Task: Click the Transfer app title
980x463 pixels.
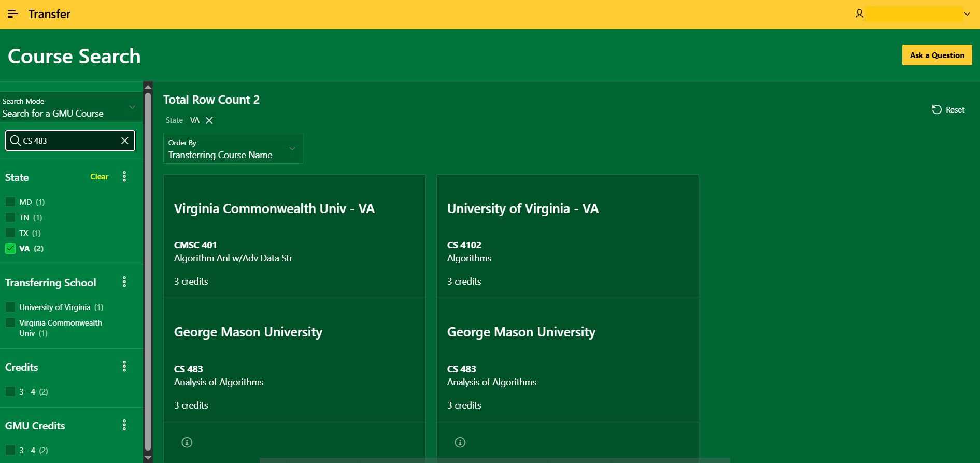Action: 49,14
